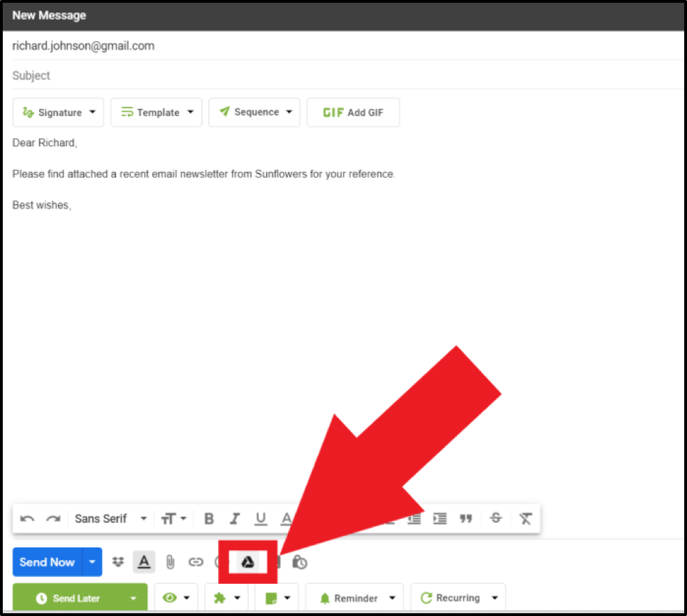Viewport: 687px width, 616px height.
Task: Remove formatting with the clear formatting icon
Action: click(x=526, y=519)
